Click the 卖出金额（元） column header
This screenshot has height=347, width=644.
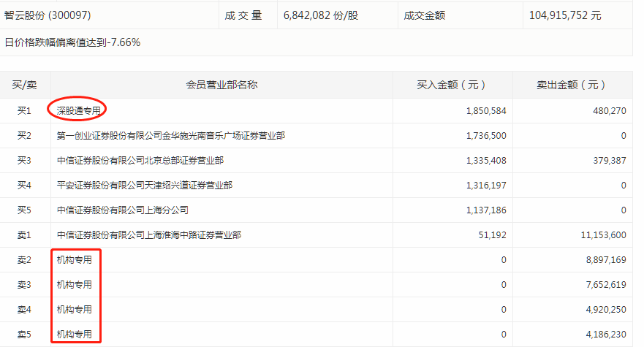click(x=572, y=85)
